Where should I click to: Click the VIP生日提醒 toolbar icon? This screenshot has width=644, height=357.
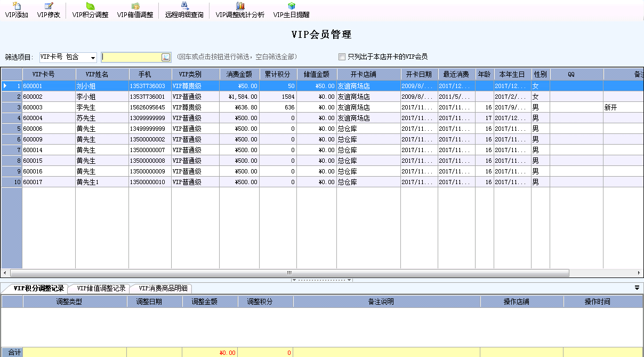pyautogui.click(x=291, y=10)
